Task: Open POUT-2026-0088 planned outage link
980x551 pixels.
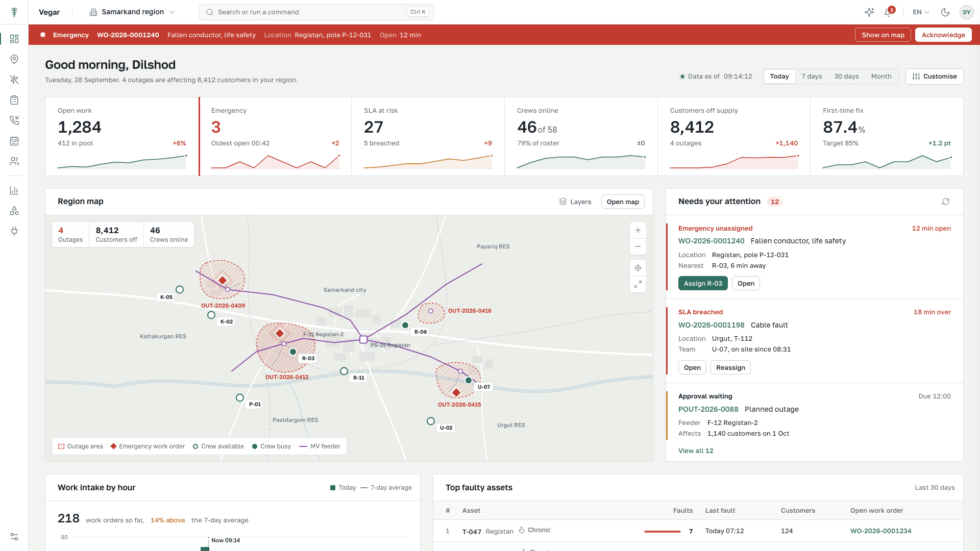Action: pyautogui.click(x=708, y=409)
